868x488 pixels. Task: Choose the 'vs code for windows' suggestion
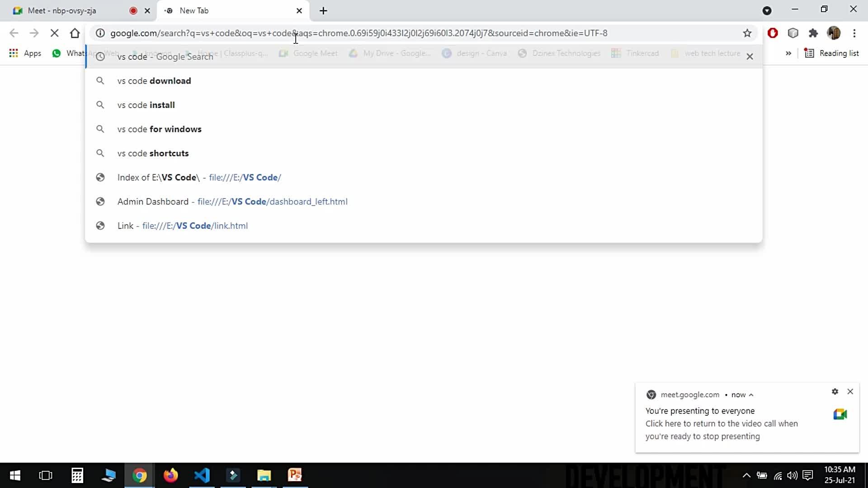(423, 129)
